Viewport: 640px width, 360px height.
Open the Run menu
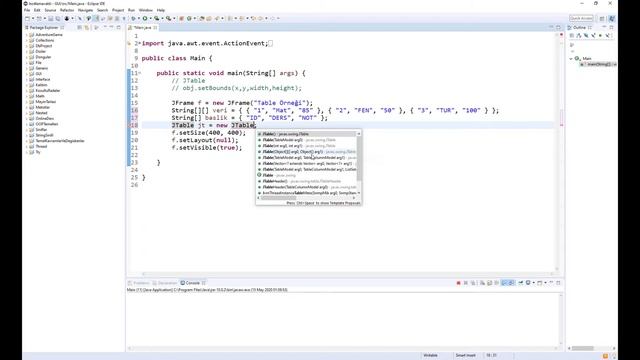click(x=131, y=10)
